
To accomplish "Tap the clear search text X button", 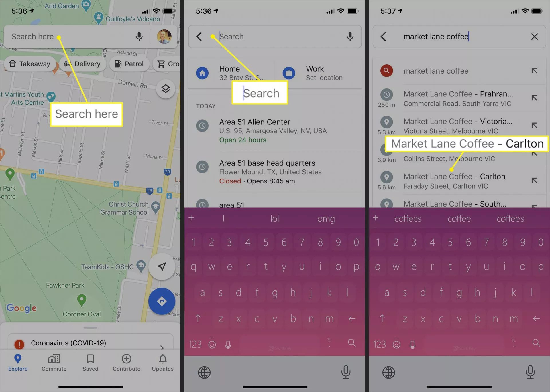I will pyautogui.click(x=534, y=37).
